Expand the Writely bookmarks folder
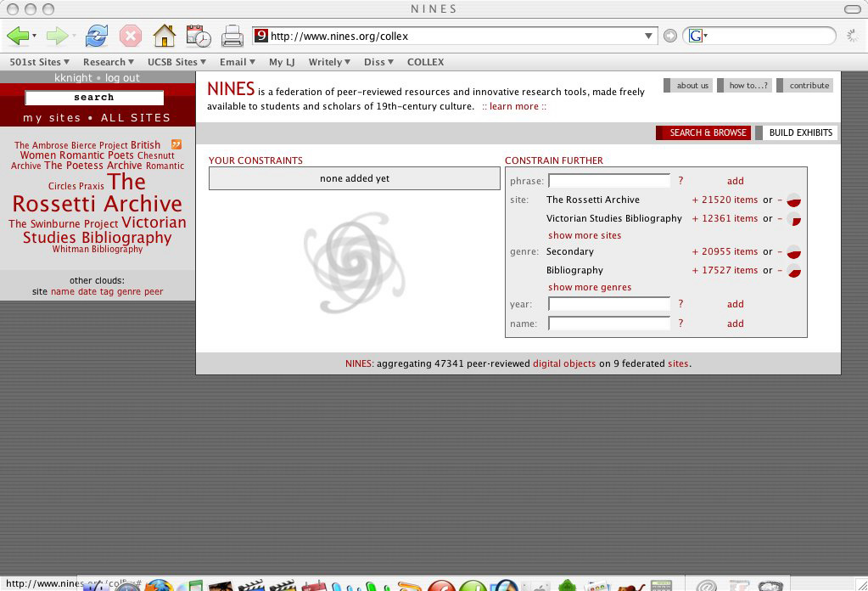The image size is (868, 591). click(329, 62)
